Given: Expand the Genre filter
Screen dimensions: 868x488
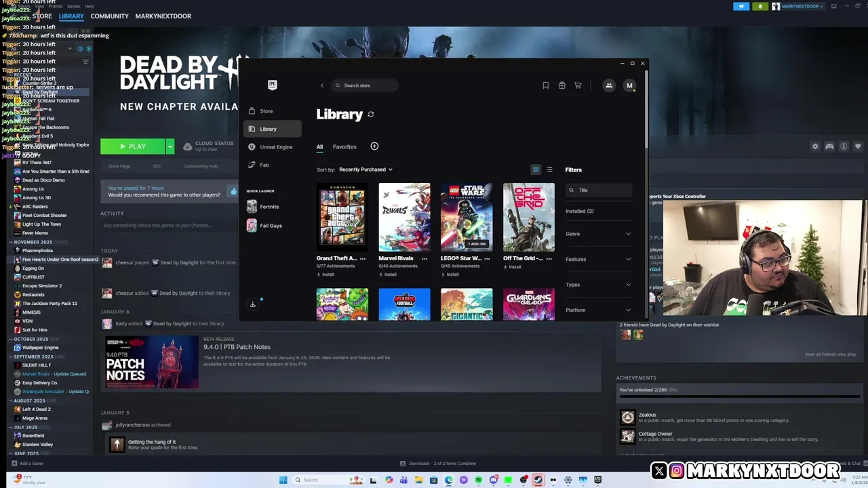Looking at the screenshot, I should click(x=599, y=234).
